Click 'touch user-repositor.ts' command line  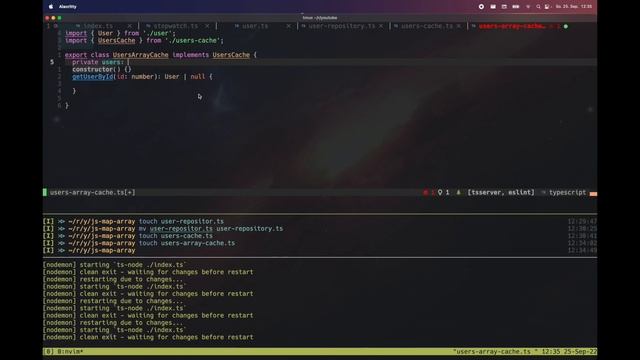pyautogui.click(x=181, y=221)
